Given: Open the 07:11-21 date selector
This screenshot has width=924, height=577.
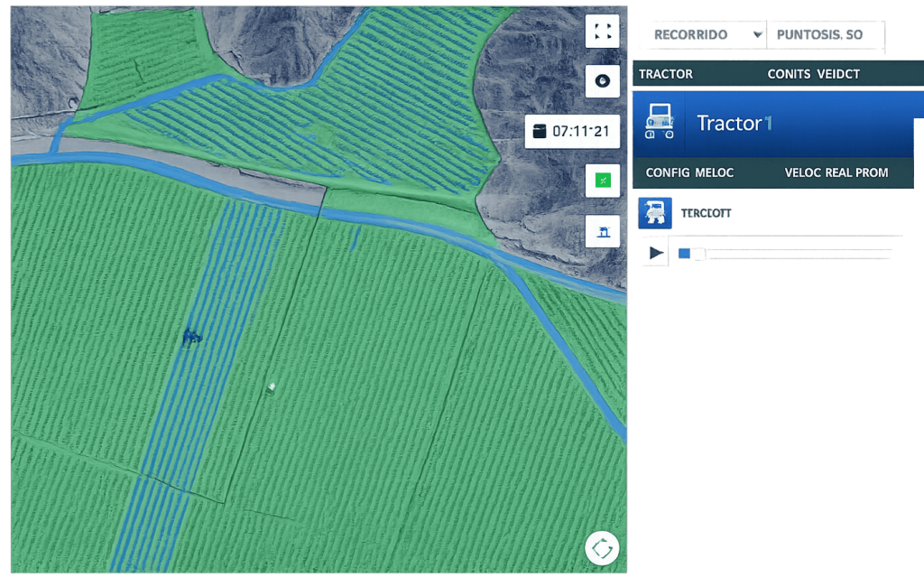Looking at the screenshot, I should point(572,131).
